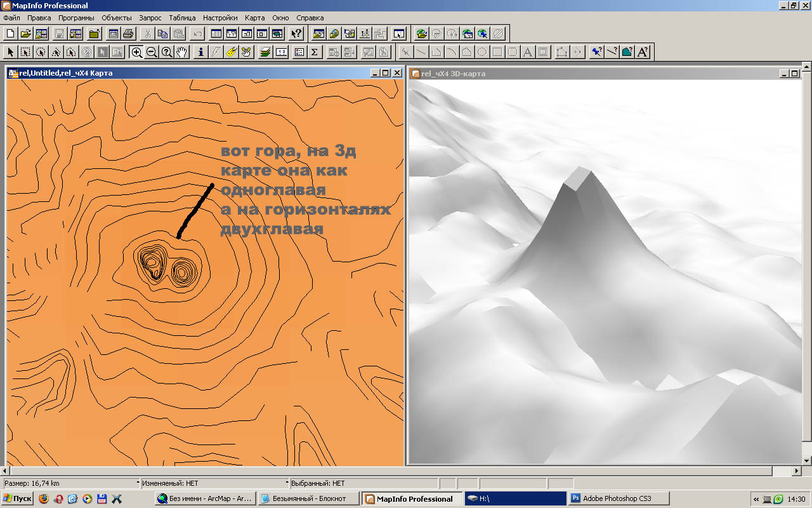The image size is (812, 508).
Task: Click the New Browser window icon
Action: (216, 34)
